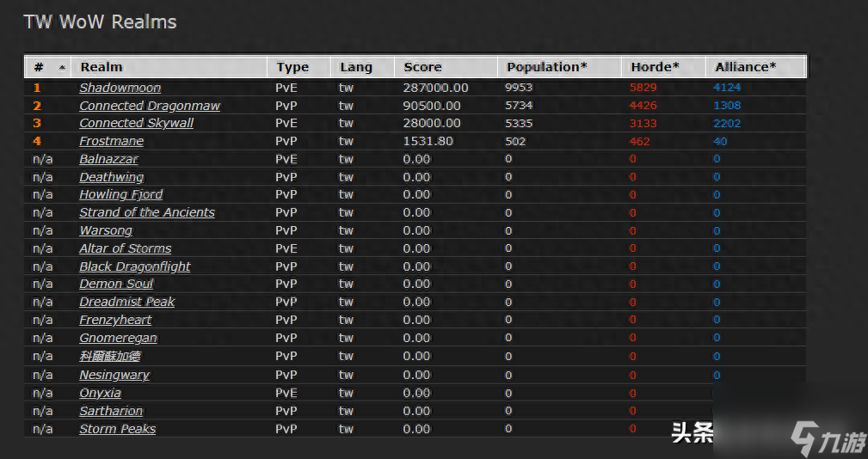Select Shadowmoon population value 9953

[x=519, y=88]
